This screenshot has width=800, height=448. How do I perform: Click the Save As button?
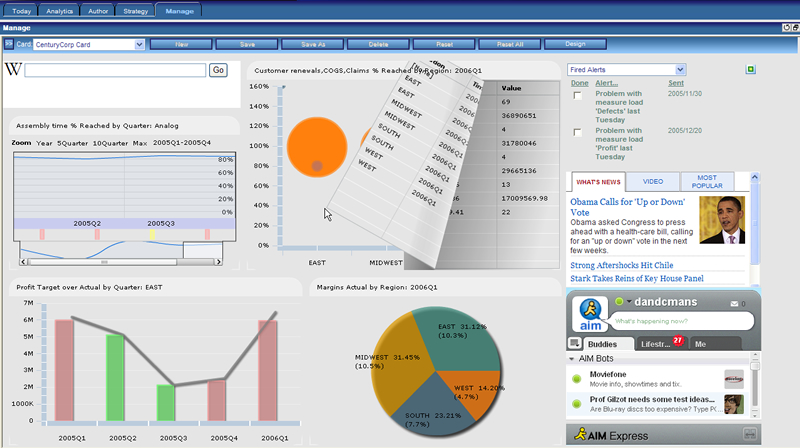313,45
